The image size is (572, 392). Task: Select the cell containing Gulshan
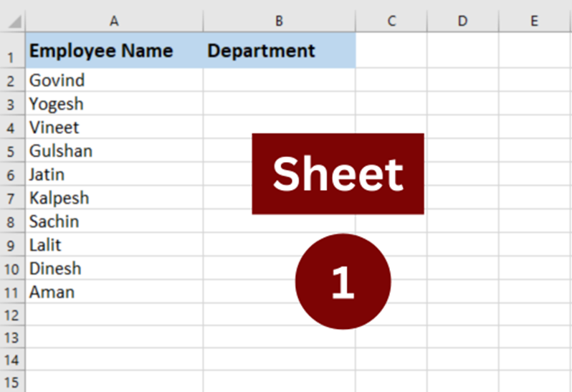click(114, 150)
